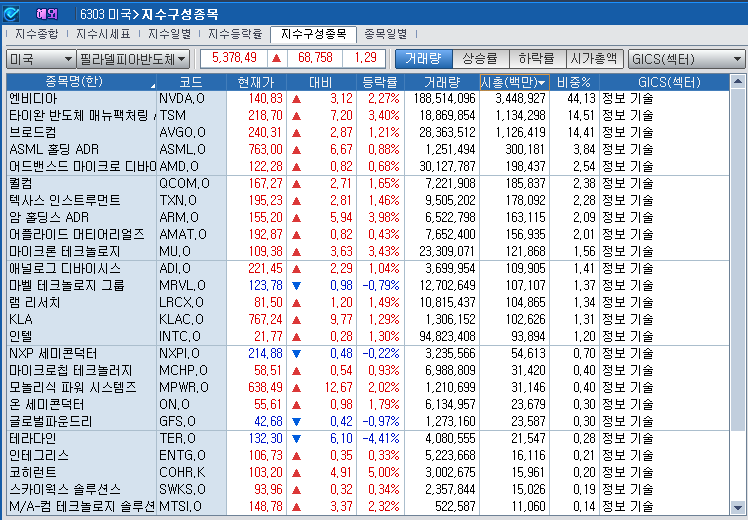
Task: Sort by 하락률 button
Action: (x=537, y=59)
